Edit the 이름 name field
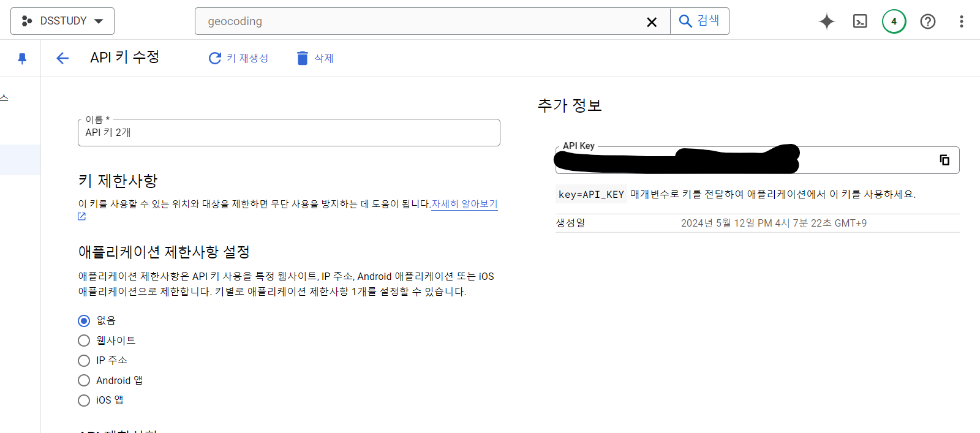The image size is (980, 433). click(289, 132)
